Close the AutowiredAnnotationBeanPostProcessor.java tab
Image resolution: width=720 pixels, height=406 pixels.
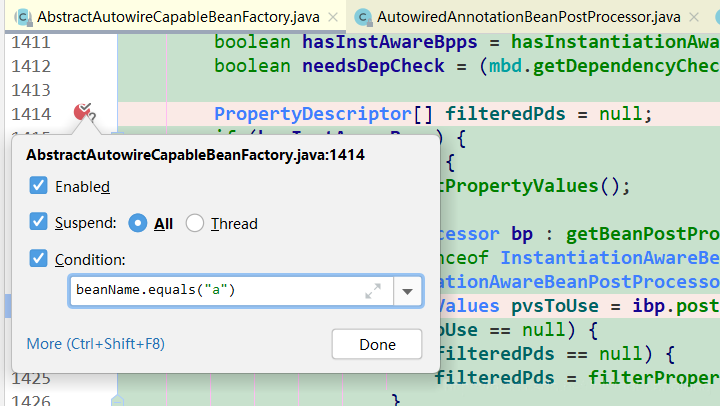694,17
